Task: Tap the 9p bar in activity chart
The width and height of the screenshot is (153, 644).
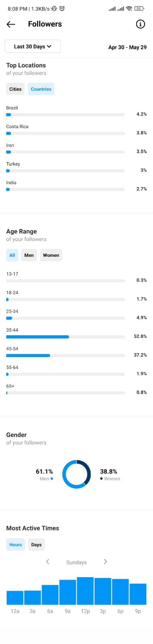Action: click(138, 594)
